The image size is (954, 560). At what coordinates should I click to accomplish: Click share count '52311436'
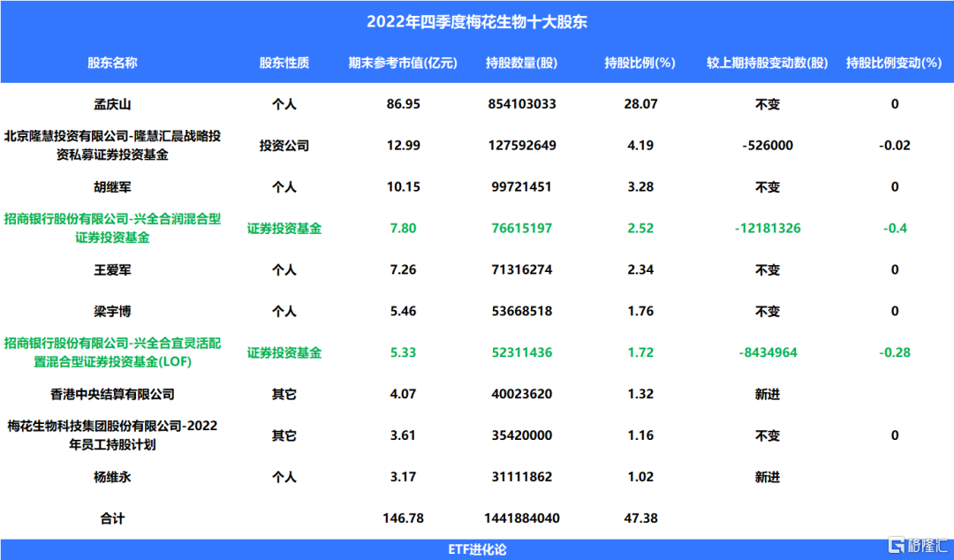522,352
